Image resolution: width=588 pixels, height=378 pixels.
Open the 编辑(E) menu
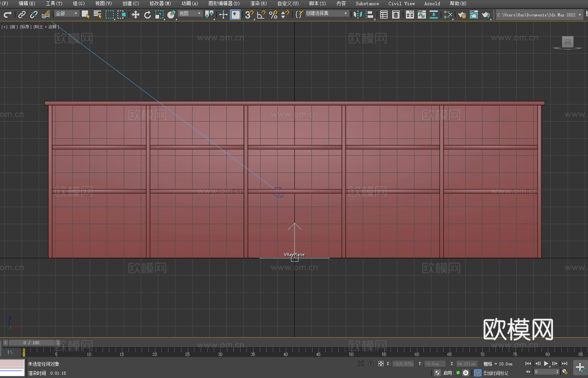27,3
